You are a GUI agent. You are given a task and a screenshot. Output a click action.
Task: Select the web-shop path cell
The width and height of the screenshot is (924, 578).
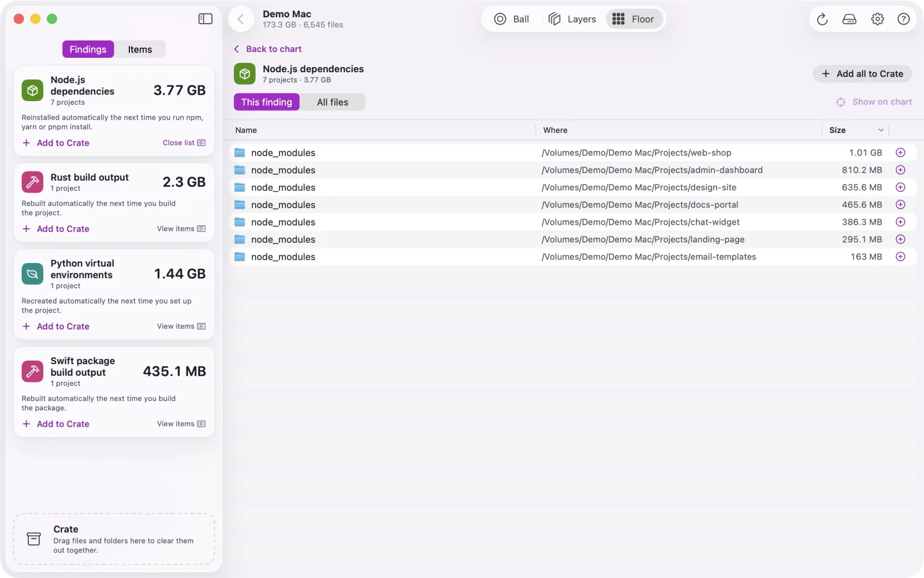(x=636, y=153)
